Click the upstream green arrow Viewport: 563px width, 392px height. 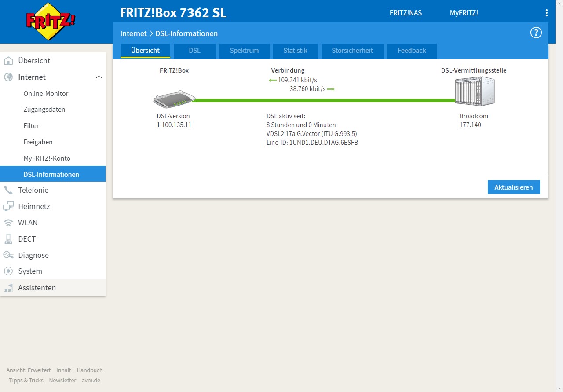click(x=331, y=89)
